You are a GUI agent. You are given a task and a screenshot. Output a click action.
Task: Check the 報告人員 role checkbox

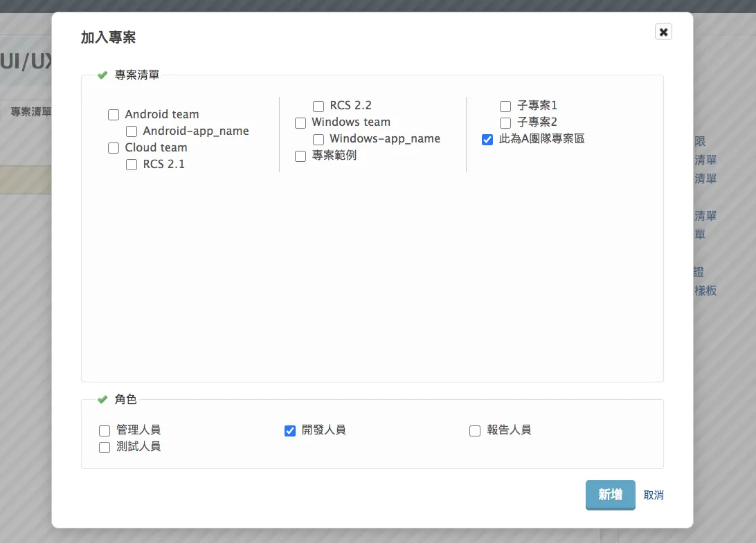475,431
